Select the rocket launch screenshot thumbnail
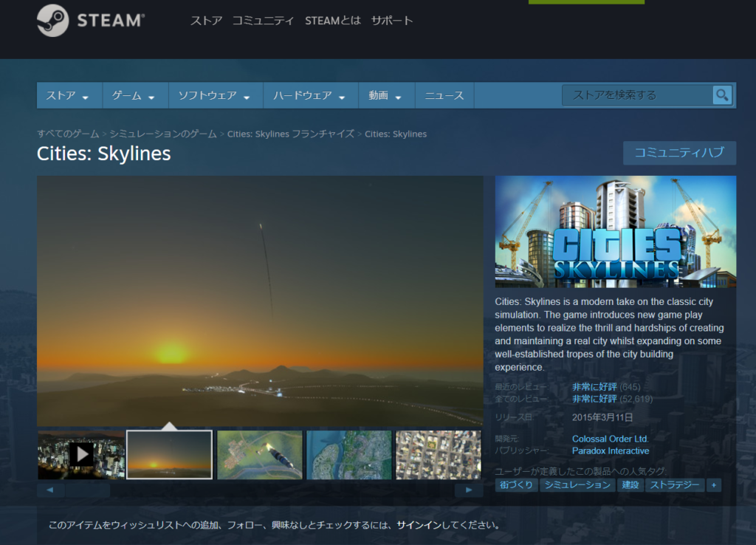 [x=260, y=455]
